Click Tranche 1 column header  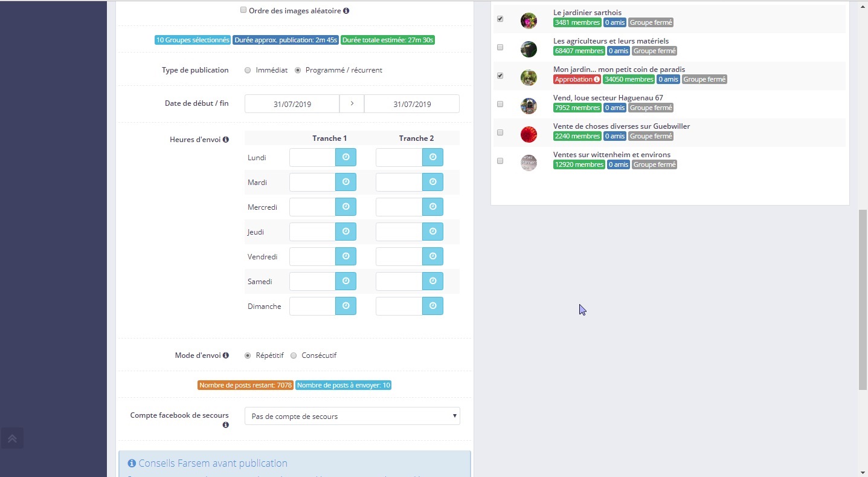330,138
